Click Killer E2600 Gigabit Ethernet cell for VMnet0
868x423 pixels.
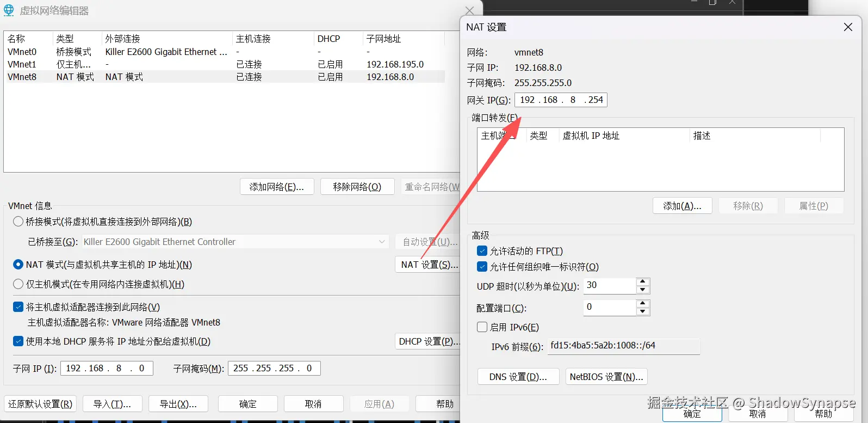click(x=166, y=52)
